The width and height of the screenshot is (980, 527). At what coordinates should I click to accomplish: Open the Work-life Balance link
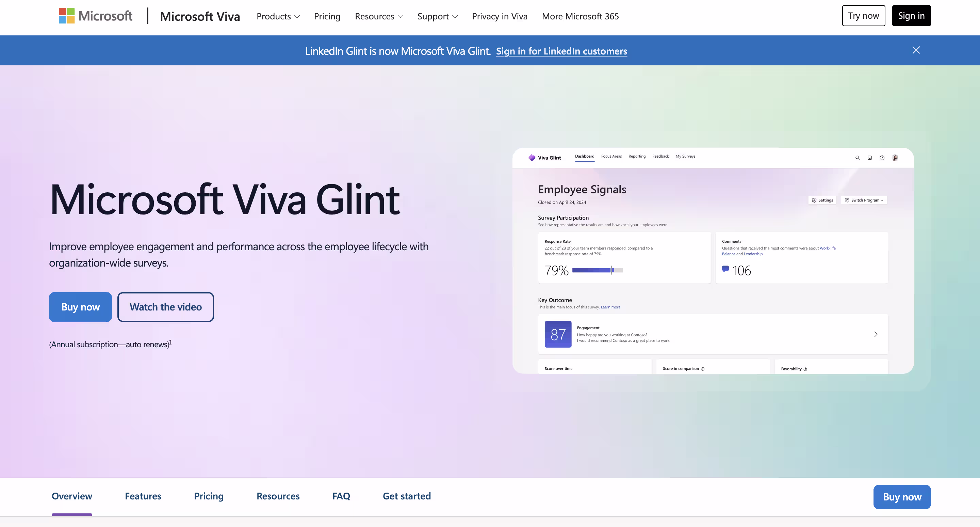click(828, 248)
